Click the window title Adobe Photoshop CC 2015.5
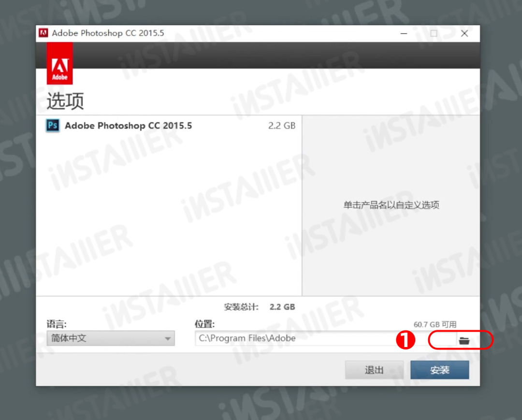Image resolution: width=522 pixels, height=420 pixels. pos(108,33)
